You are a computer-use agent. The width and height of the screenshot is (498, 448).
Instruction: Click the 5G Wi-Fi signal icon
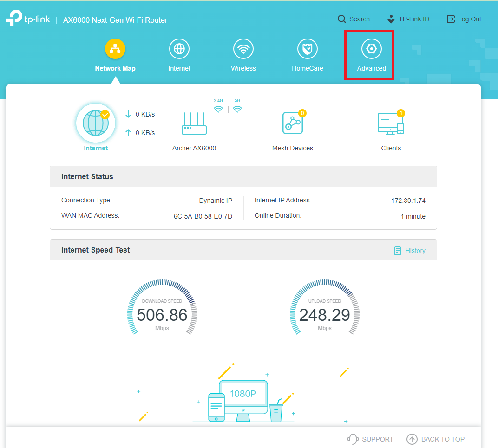[237, 109]
